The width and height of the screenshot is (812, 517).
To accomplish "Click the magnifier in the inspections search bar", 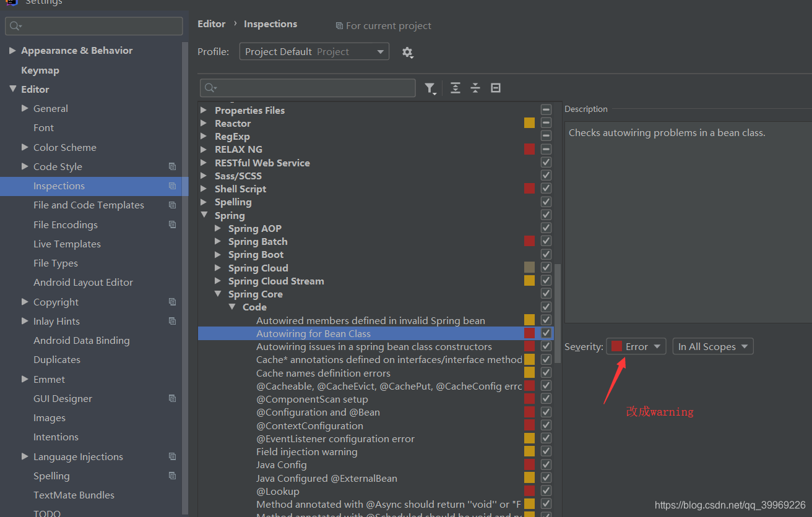I will 209,88.
